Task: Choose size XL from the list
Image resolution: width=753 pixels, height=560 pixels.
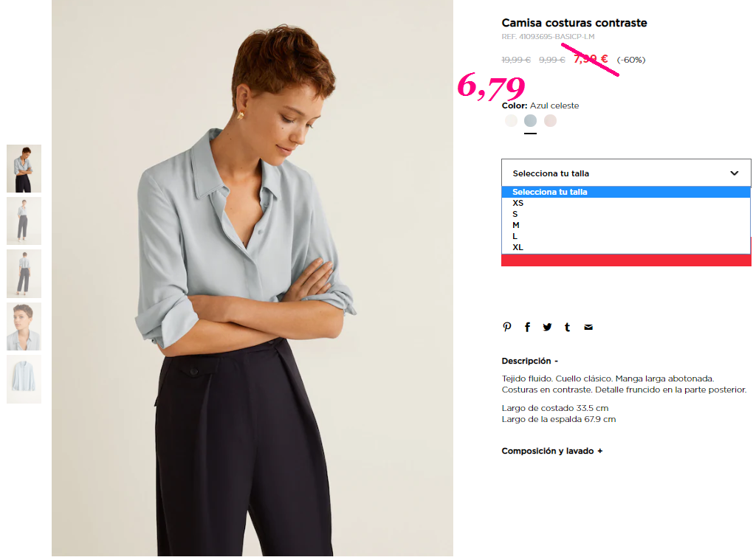Action: coord(626,247)
